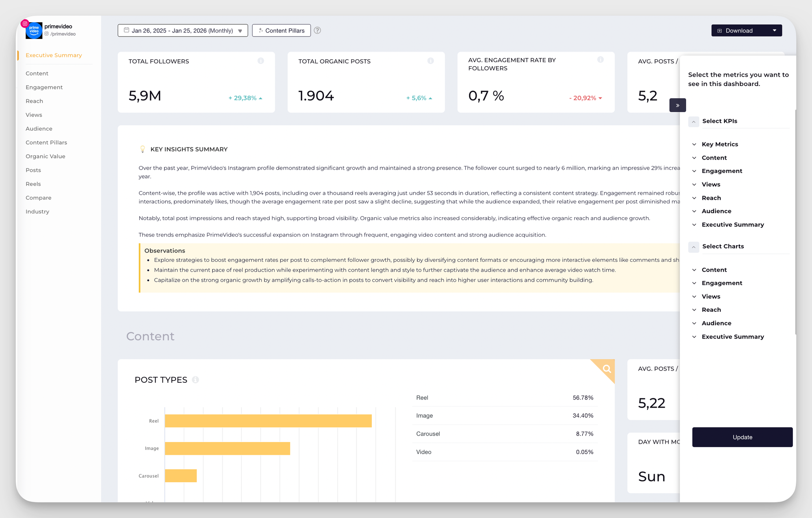Select Reach in the sidebar menu
Screen dimensions: 812x518
click(34, 101)
